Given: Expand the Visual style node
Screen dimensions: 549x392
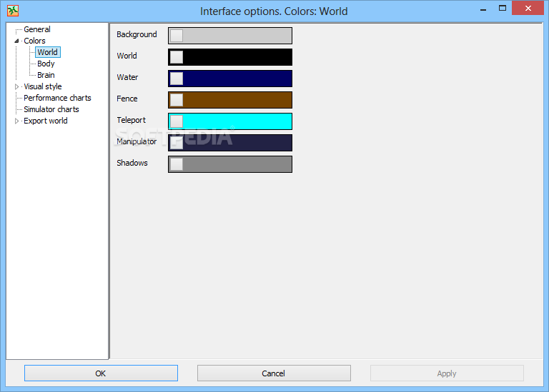Looking at the screenshot, I should coord(16,86).
